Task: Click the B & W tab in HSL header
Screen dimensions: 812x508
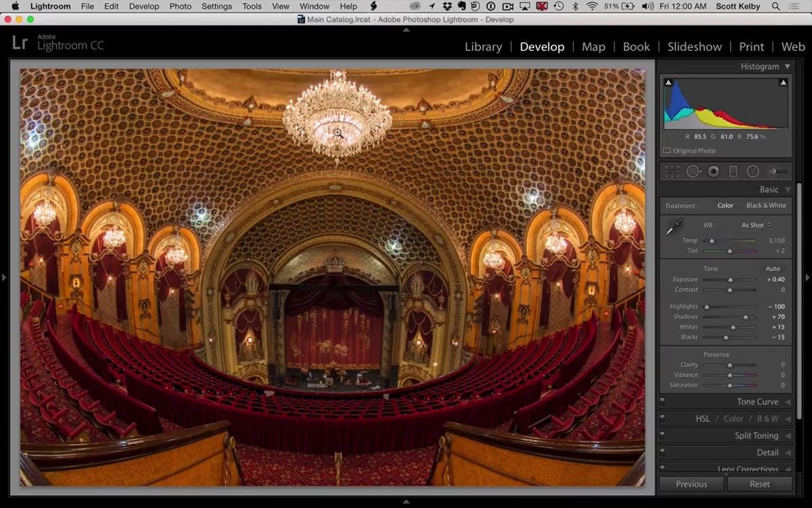Action: [767, 419]
